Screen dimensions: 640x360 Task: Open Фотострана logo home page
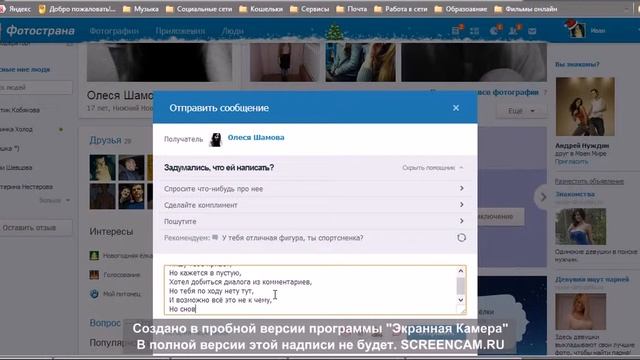40,31
